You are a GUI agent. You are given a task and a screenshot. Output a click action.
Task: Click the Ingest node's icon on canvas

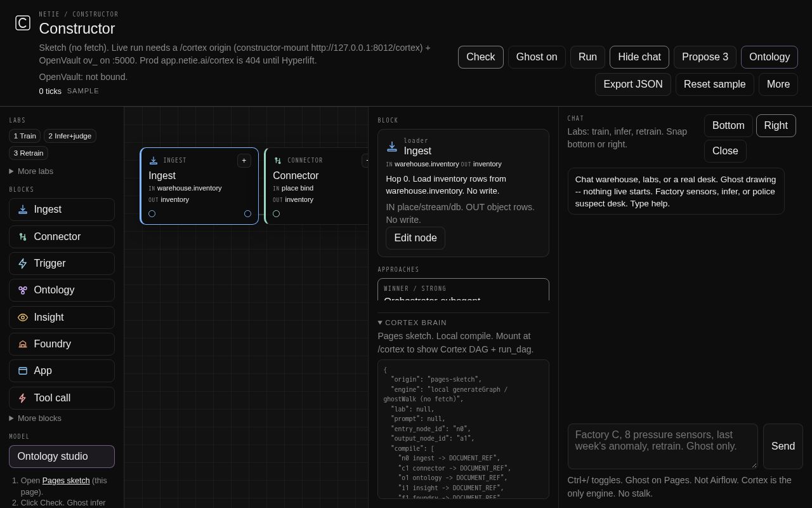[x=154, y=161]
